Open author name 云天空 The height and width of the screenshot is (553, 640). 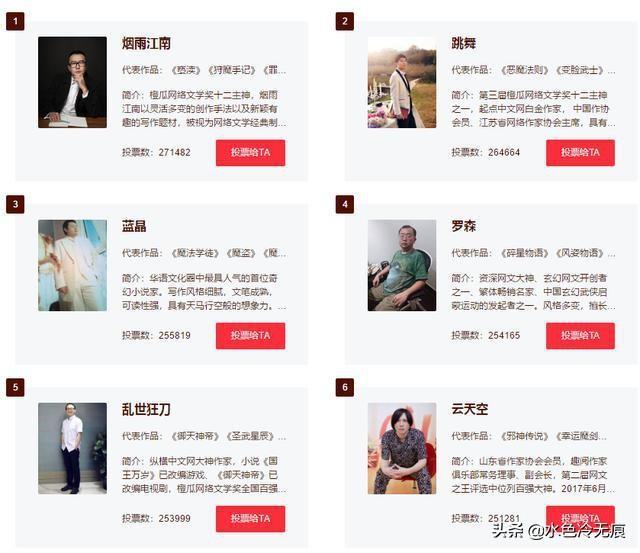469,409
